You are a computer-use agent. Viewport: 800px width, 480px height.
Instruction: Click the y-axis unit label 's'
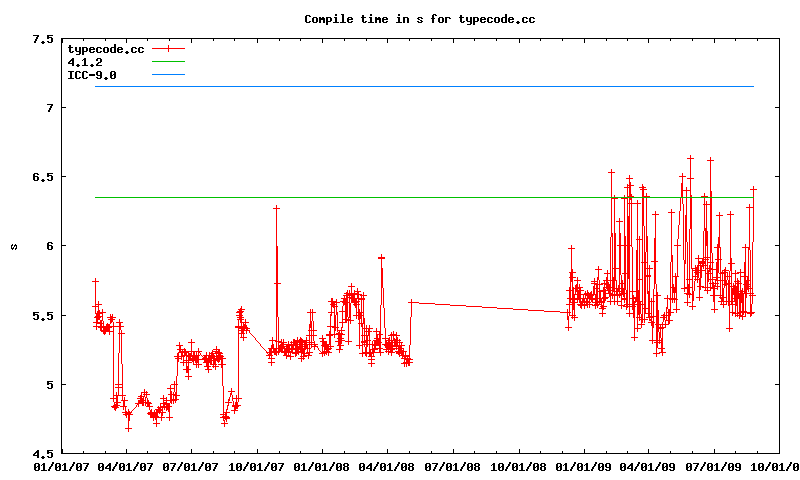[x=13, y=246]
